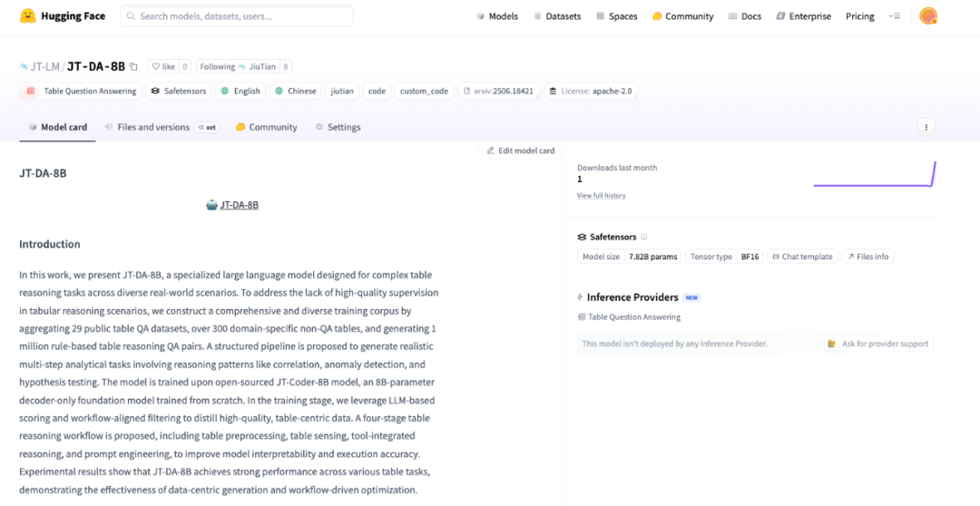Viewport: 980px width, 506px height.
Task: Toggle like on the model
Action: point(163,67)
